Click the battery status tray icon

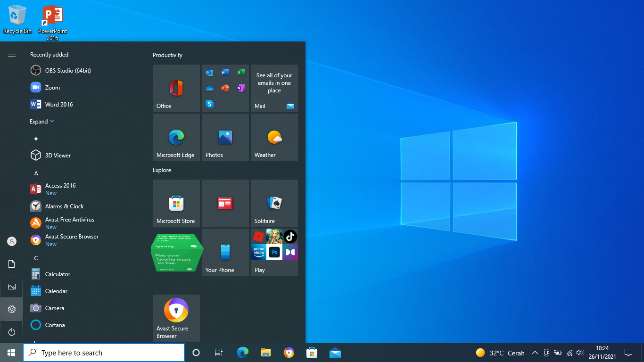(558, 353)
